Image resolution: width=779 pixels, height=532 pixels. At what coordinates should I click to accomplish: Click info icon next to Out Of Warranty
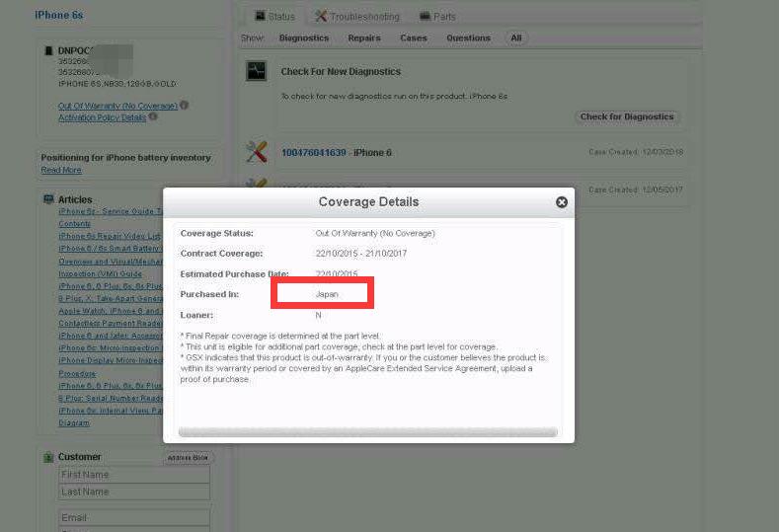pyautogui.click(x=185, y=106)
